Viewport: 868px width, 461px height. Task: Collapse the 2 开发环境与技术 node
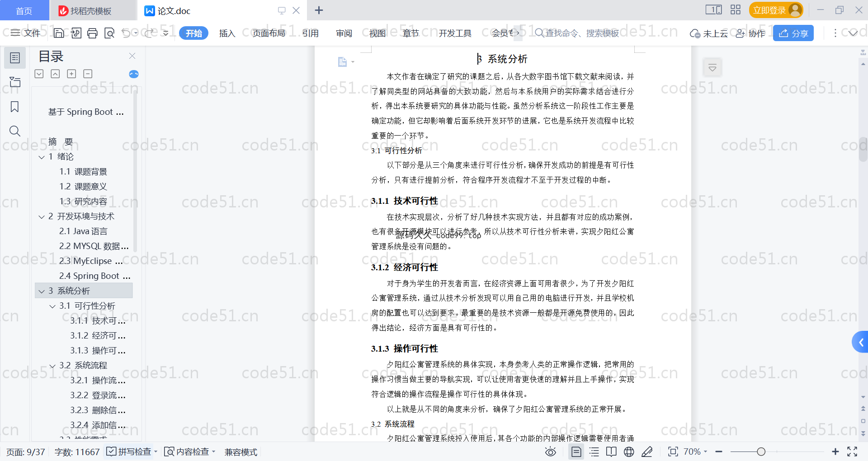(42, 216)
